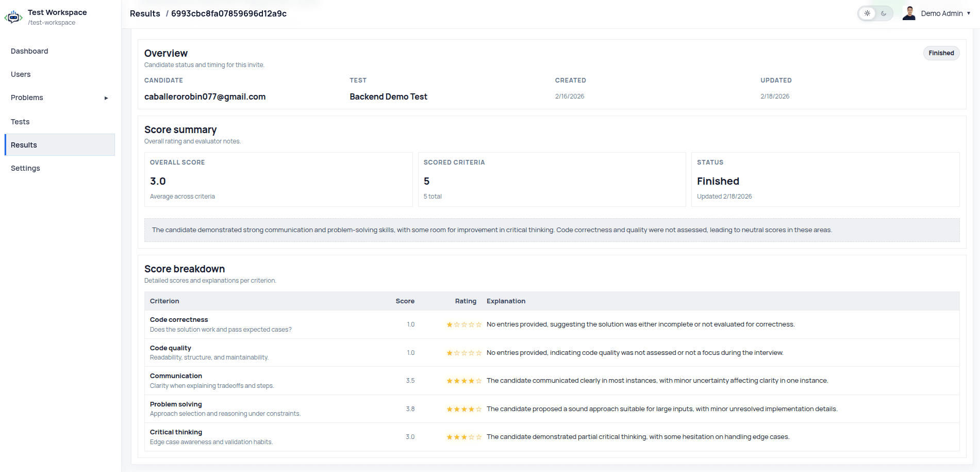Open the Demo Admin account dropdown
The width and height of the screenshot is (980, 472).
[x=971, y=13]
